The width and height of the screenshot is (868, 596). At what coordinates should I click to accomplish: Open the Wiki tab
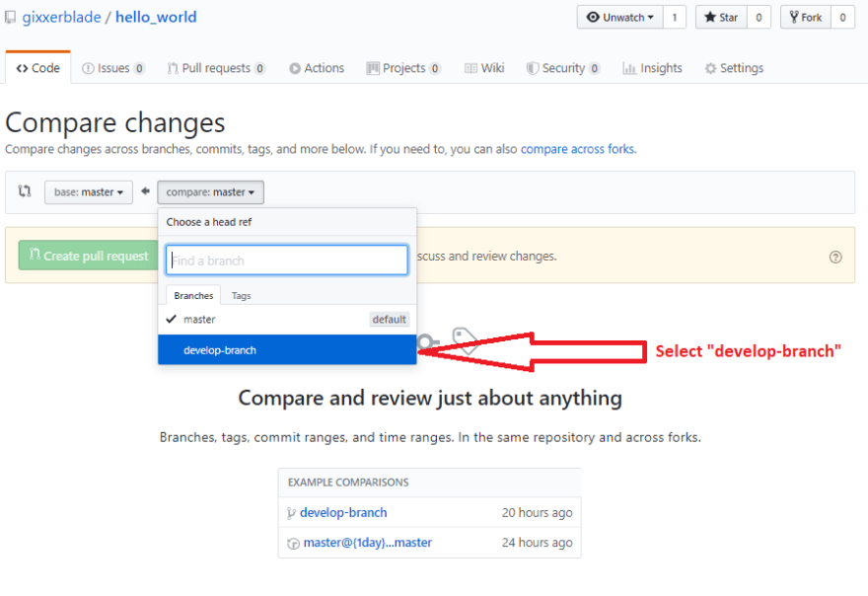[484, 68]
